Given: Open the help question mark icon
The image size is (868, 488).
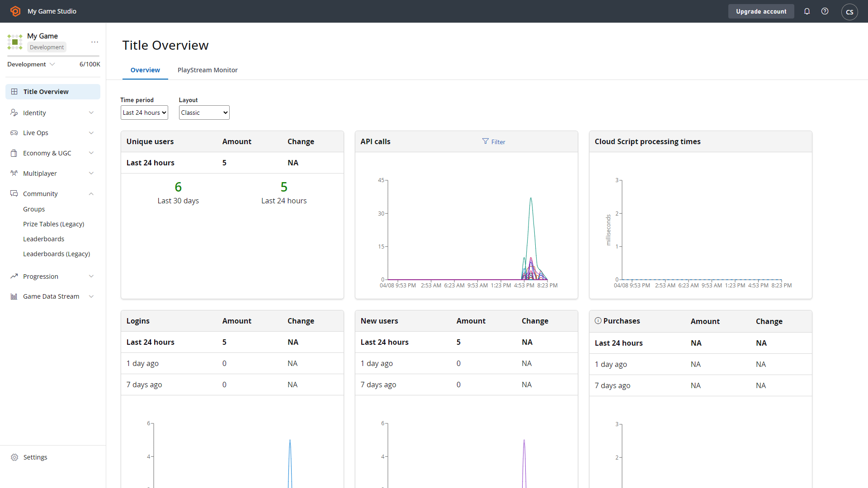Looking at the screenshot, I should pos(825,11).
